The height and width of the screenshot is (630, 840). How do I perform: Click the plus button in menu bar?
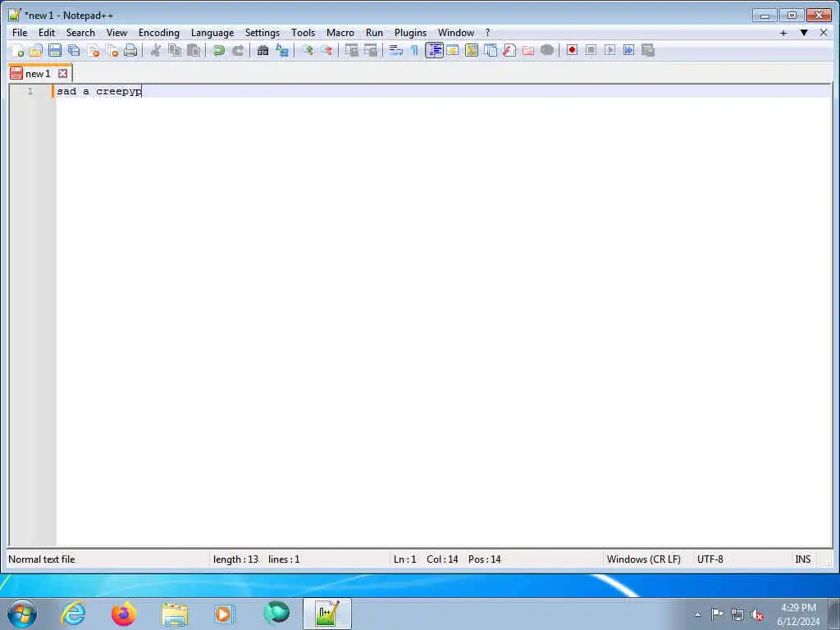783,33
